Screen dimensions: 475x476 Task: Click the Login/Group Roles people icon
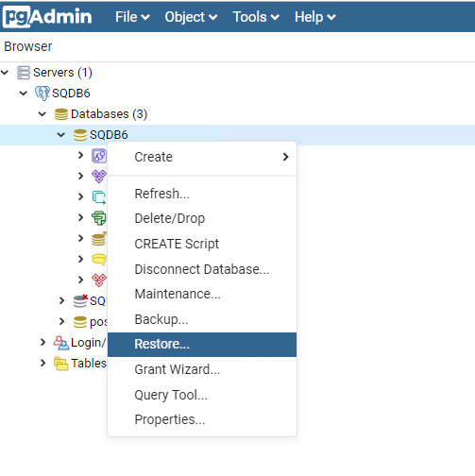pos(60,343)
